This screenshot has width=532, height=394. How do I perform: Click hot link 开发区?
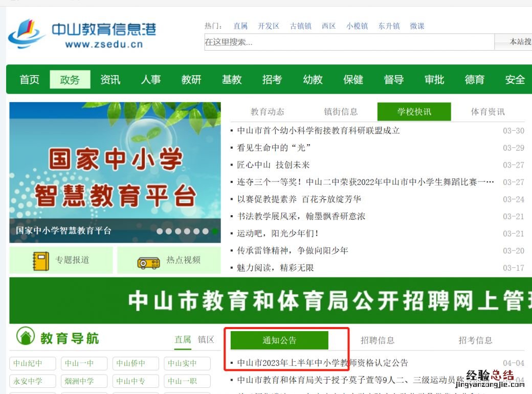click(x=269, y=26)
